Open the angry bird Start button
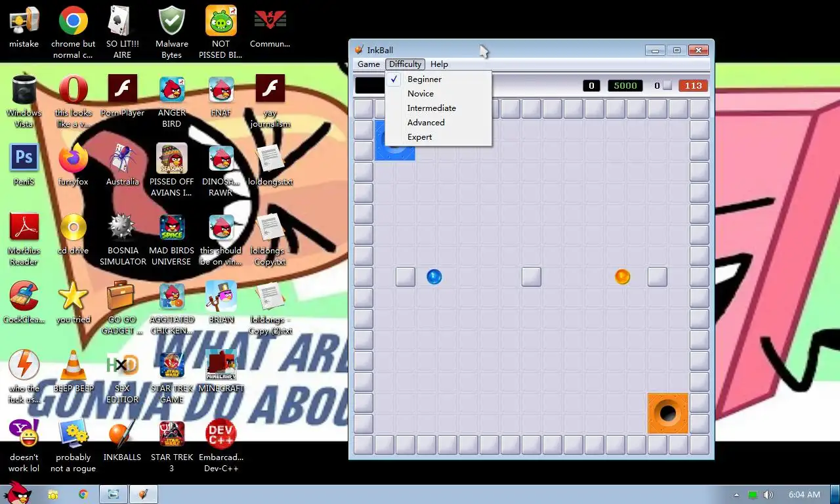The width and height of the screenshot is (840, 504). pos(18,493)
